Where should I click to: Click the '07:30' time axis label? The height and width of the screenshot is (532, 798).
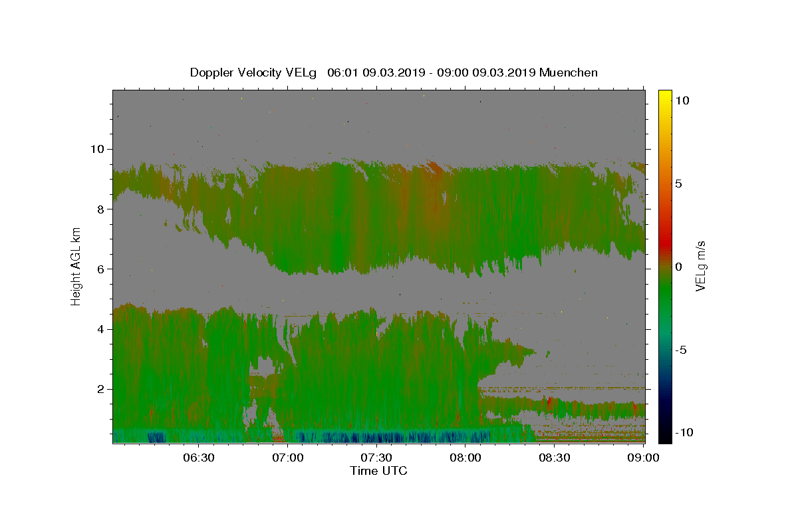[376, 458]
